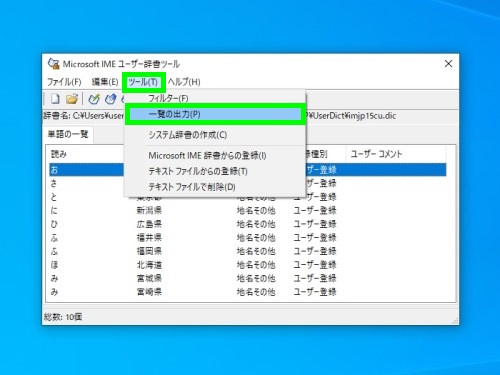The image size is (500, 375).
Task: Click the edit word icon with blue pen
Action: click(x=111, y=99)
